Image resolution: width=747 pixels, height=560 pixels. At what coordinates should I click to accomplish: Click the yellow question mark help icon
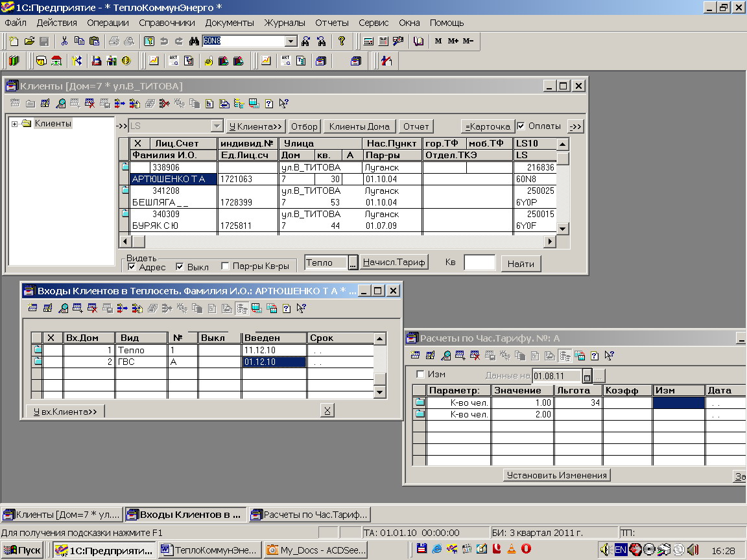(342, 41)
